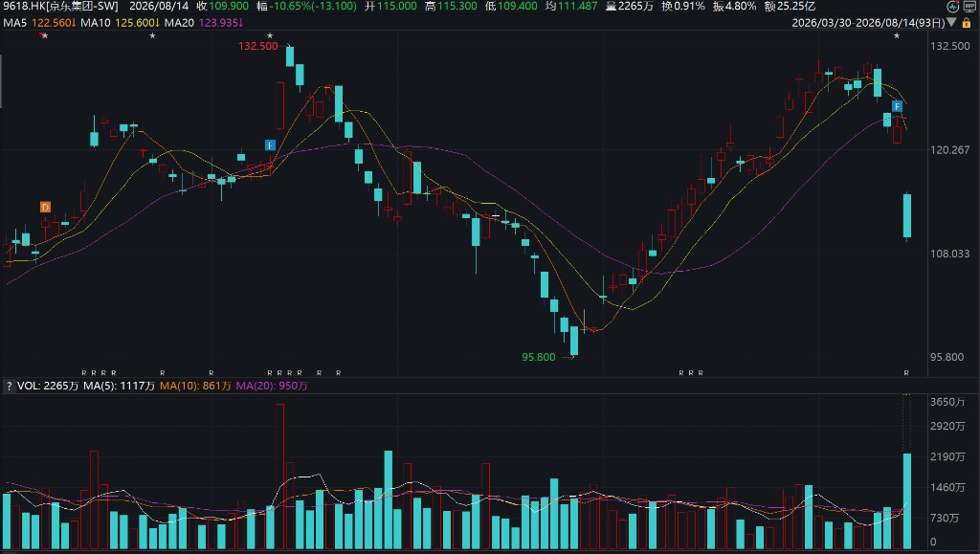Click the 1460万 volume axis label
Viewport: 980px width, 554px height.
tap(947, 487)
